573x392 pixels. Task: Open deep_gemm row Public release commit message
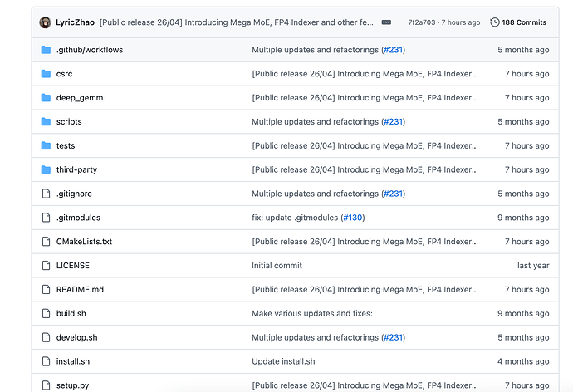click(365, 97)
